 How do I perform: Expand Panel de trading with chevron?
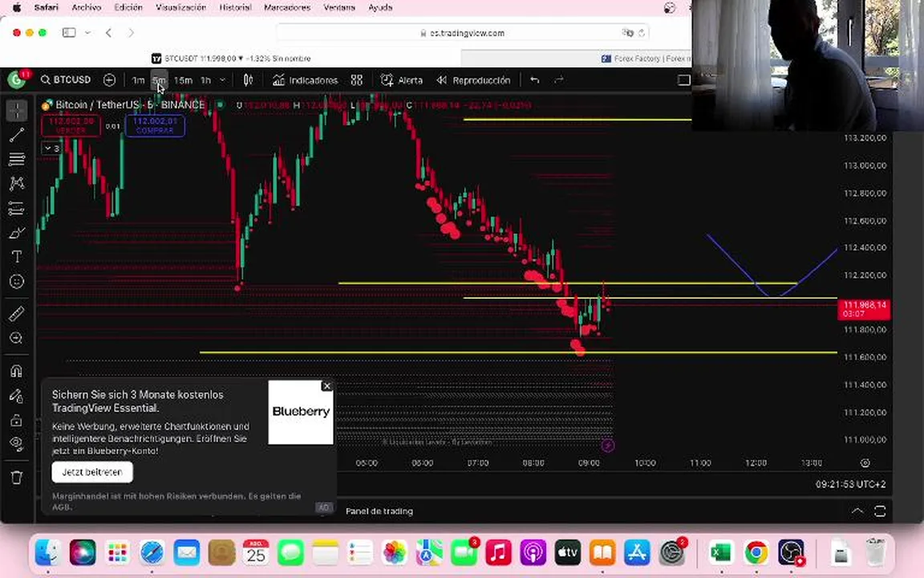(x=857, y=511)
